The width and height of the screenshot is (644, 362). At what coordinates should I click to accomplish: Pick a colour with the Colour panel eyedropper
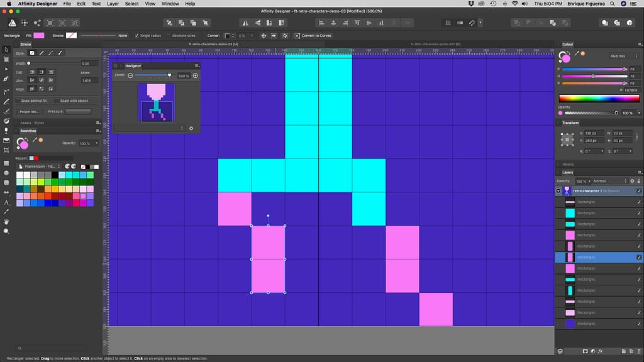click(x=576, y=53)
